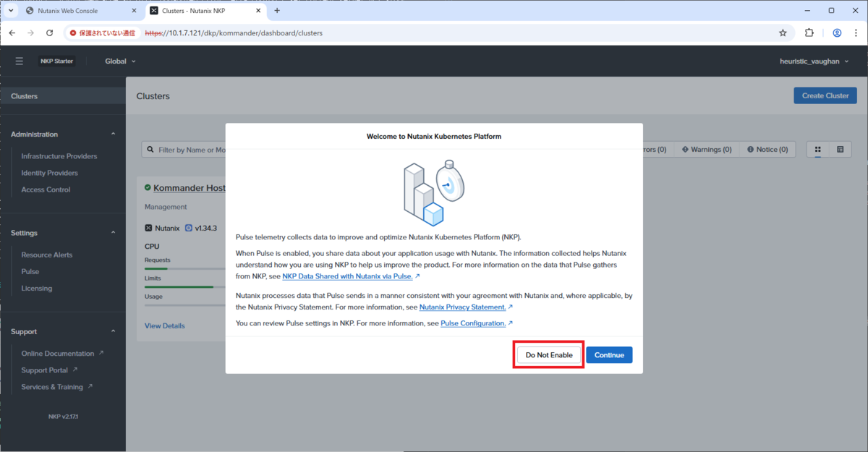Viewport: 868px width, 452px height.
Task: Open Resource Alerts settings
Action: click(x=47, y=255)
